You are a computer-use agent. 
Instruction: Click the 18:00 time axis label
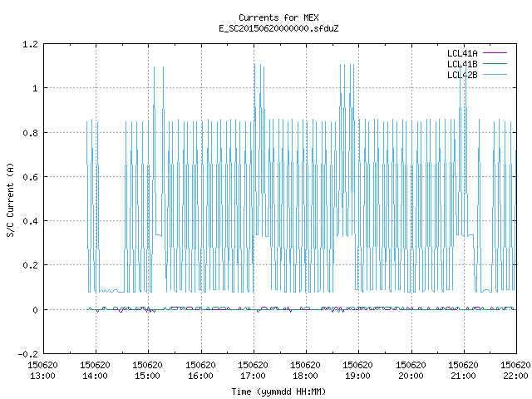(306, 376)
